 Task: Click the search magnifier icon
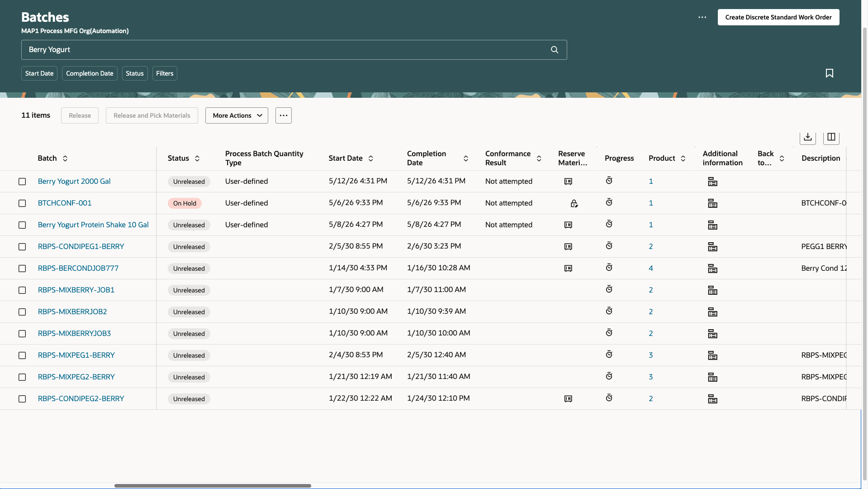tap(555, 50)
